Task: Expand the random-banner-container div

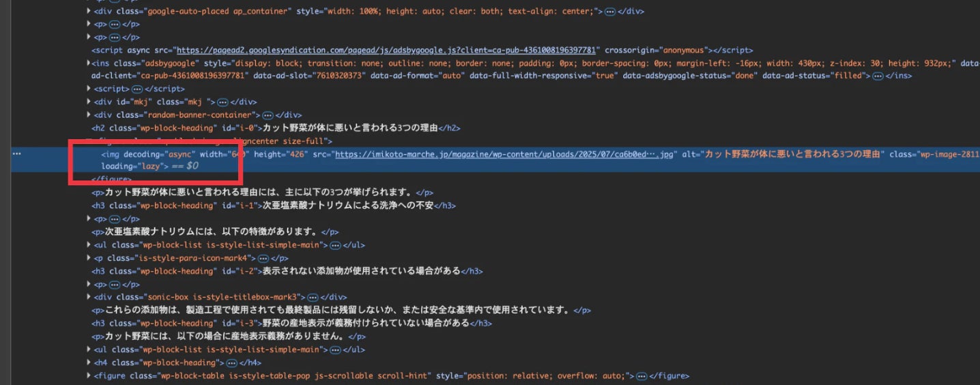Action: 89,115
